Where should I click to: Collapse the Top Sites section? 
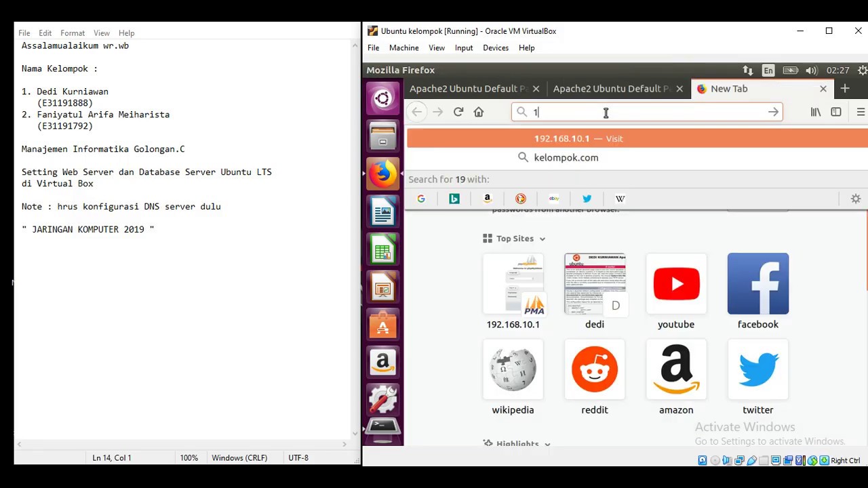pyautogui.click(x=542, y=239)
